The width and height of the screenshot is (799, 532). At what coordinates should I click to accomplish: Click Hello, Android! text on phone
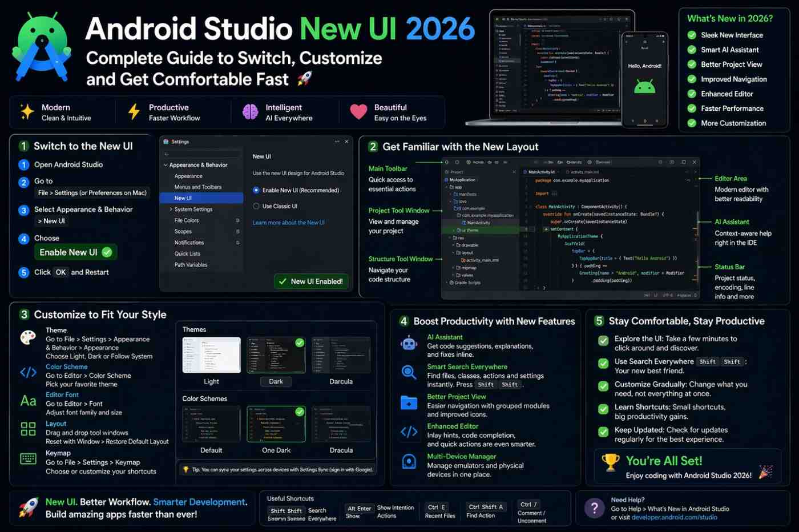(644, 66)
